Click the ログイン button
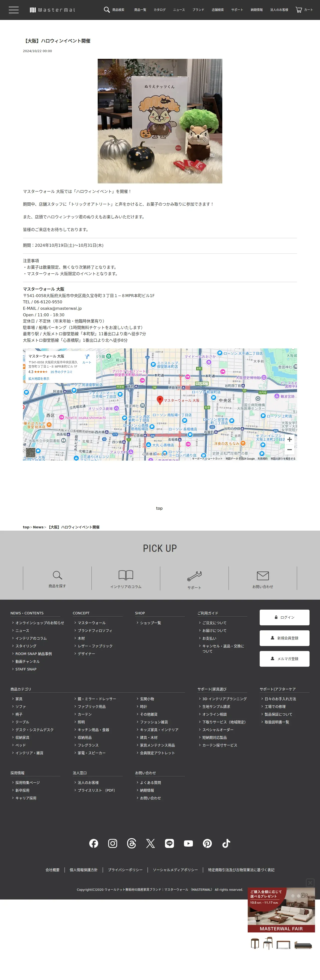Viewport: 320px width, 980px height. 285,617
